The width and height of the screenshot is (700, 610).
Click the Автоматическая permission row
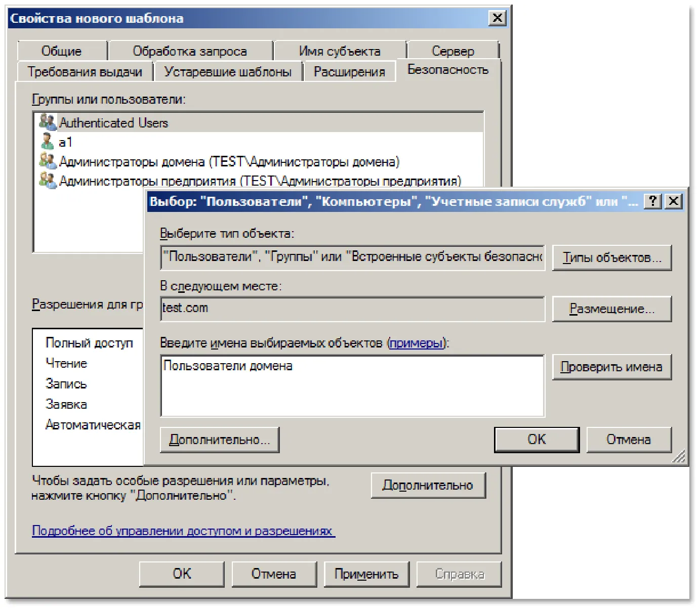tap(93, 425)
